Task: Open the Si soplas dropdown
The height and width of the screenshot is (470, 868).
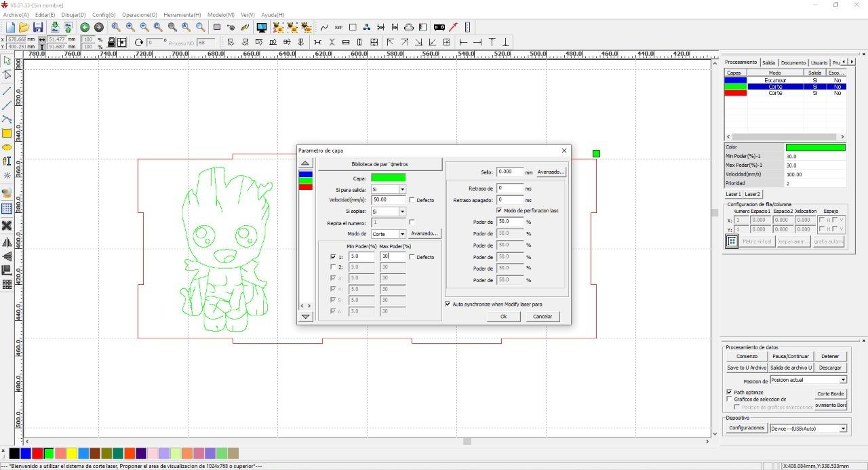Action: [x=402, y=212]
